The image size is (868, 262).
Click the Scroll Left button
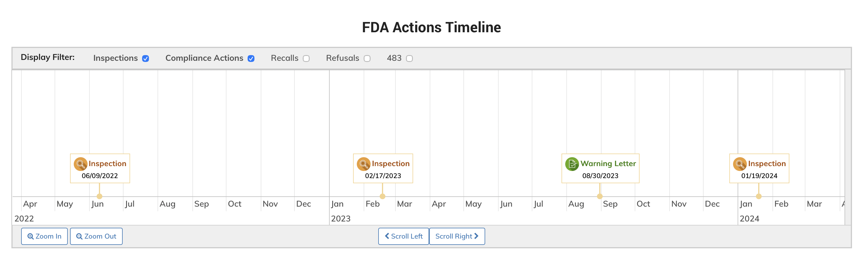[x=403, y=236]
